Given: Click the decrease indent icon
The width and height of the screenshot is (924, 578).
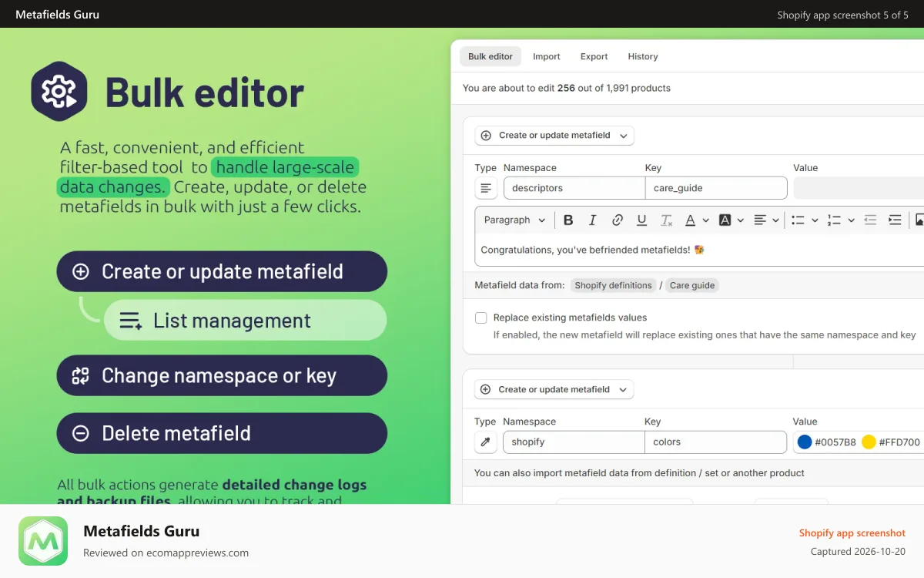Looking at the screenshot, I should pyautogui.click(x=870, y=220).
